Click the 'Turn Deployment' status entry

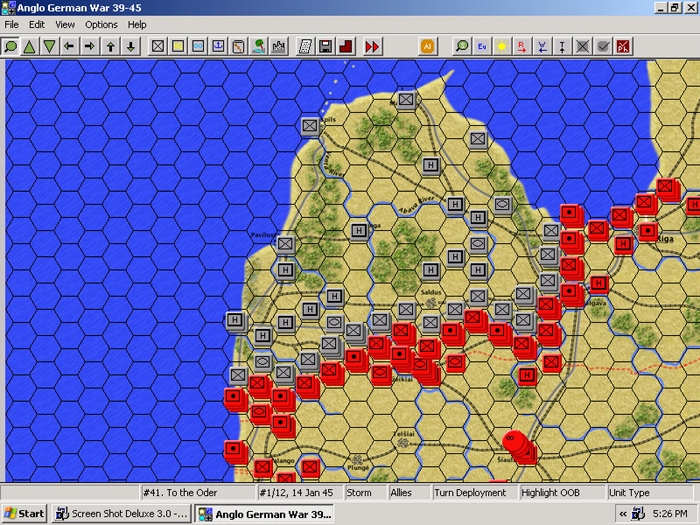[475, 493]
